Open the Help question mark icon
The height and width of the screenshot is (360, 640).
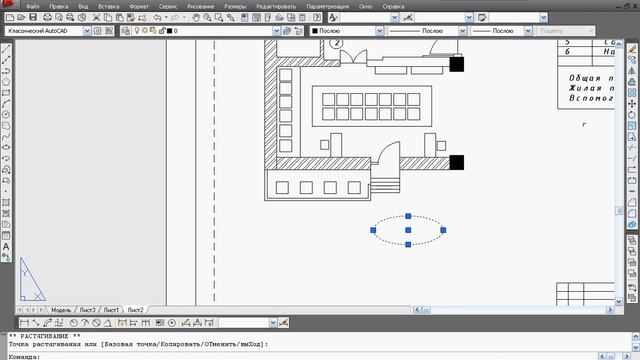point(317,18)
